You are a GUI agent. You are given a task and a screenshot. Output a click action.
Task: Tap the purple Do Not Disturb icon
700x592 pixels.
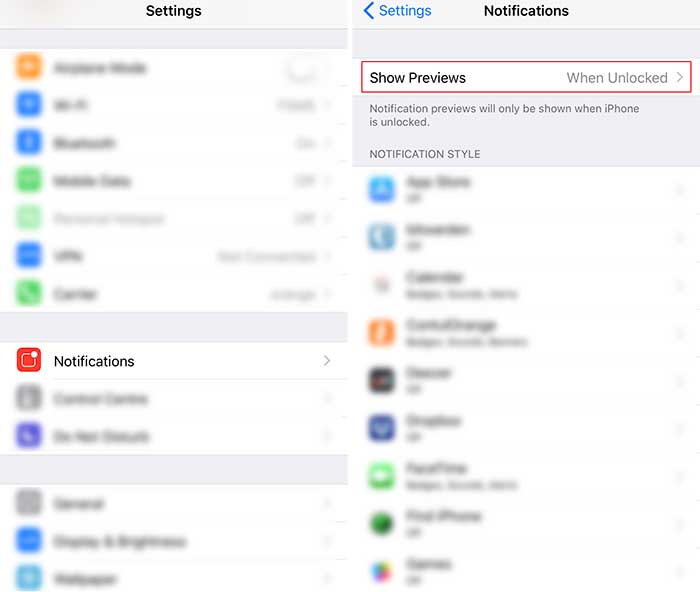click(x=29, y=435)
